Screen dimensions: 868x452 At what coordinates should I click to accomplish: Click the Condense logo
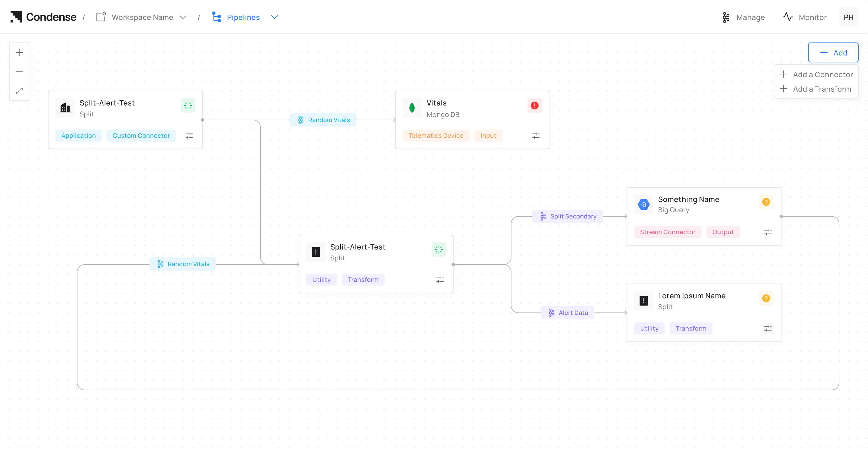43,17
